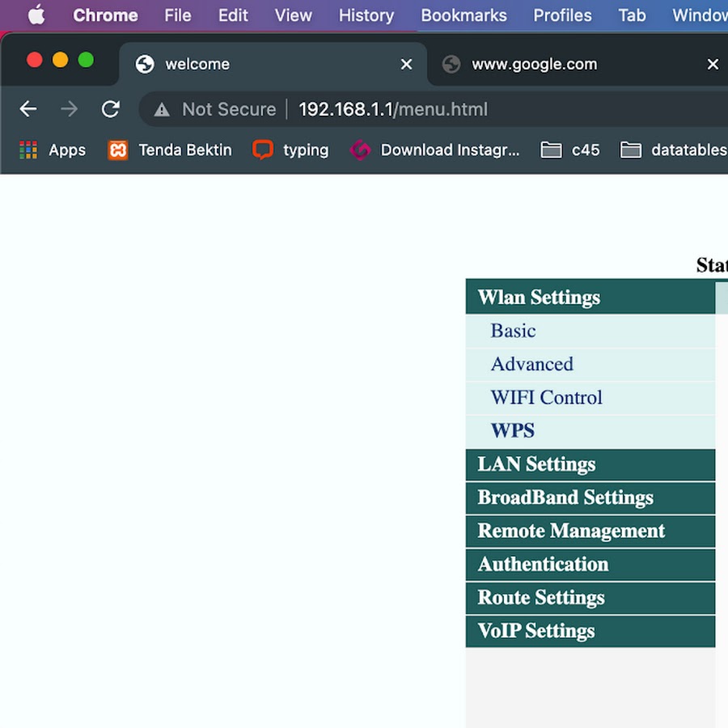Close the welcome tab
The width and height of the screenshot is (728, 728).
click(406, 64)
